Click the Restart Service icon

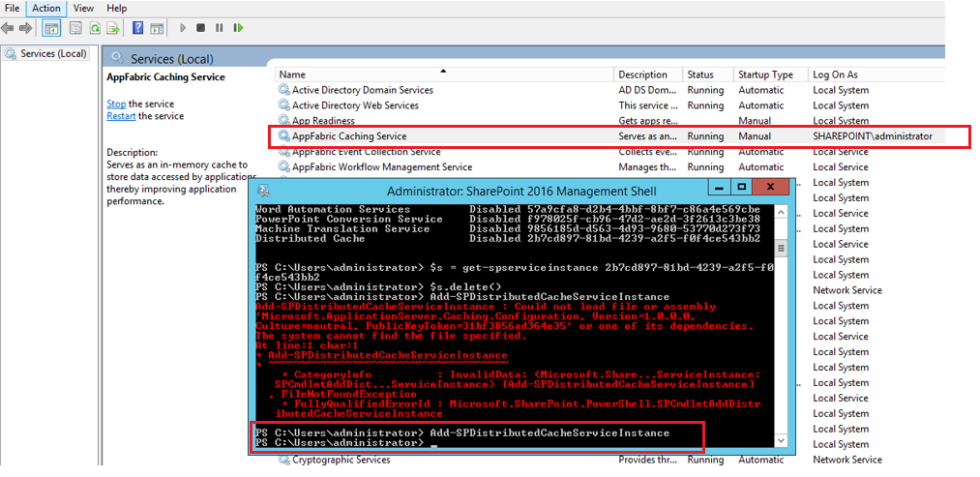point(238,27)
